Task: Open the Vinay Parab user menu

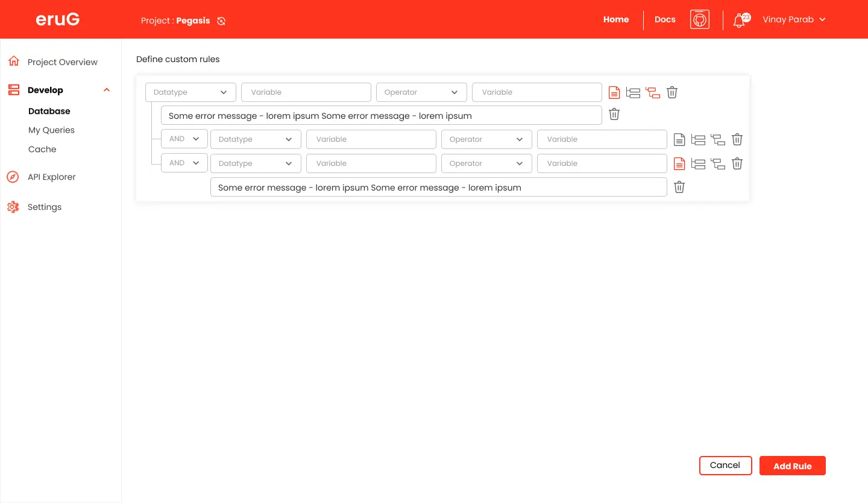Action: point(793,19)
